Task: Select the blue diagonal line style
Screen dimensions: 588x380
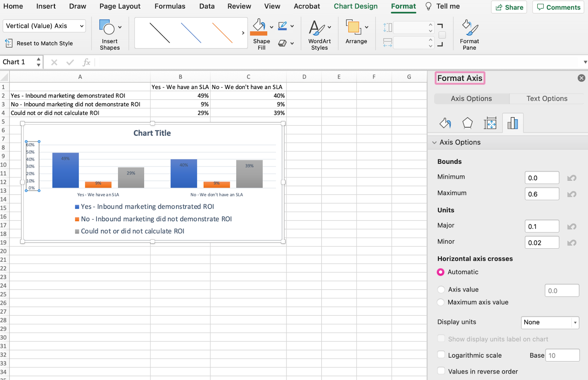Action: (191, 33)
